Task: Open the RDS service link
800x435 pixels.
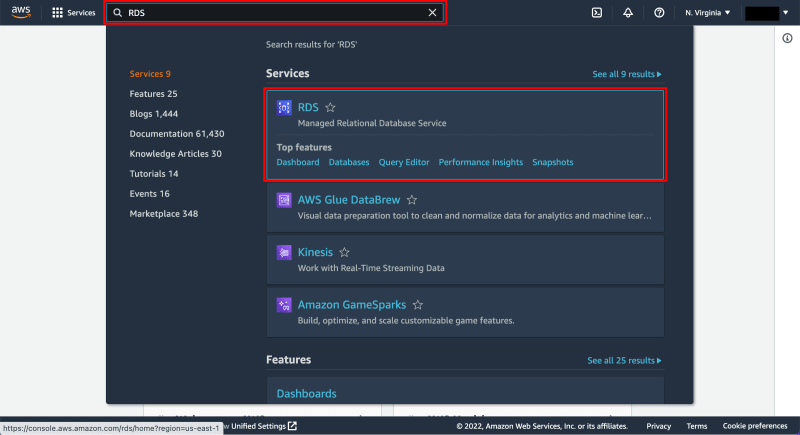Action: (x=308, y=107)
